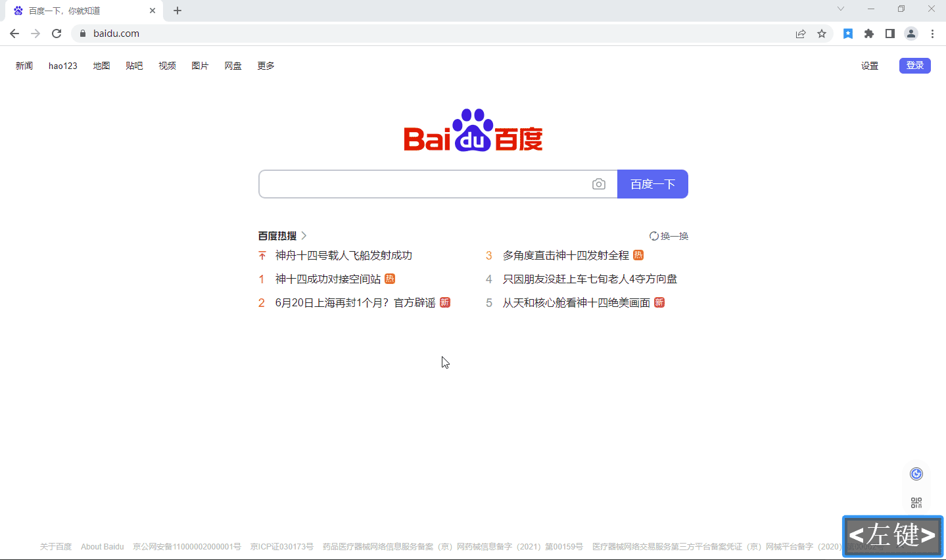Click 关于百度 footer link
The image size is (946, 560).
coord(56,547)
